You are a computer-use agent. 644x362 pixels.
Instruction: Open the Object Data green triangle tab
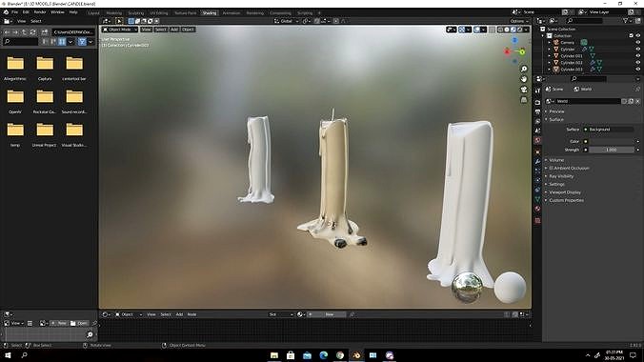(x=537, y=199)
